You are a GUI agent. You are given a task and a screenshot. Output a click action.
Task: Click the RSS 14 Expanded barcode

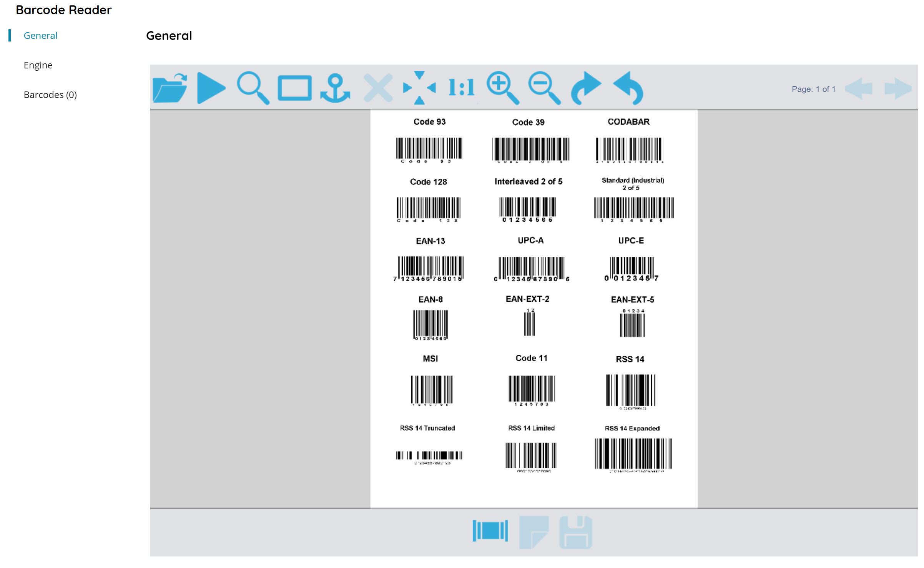click(x=633, y=455)
